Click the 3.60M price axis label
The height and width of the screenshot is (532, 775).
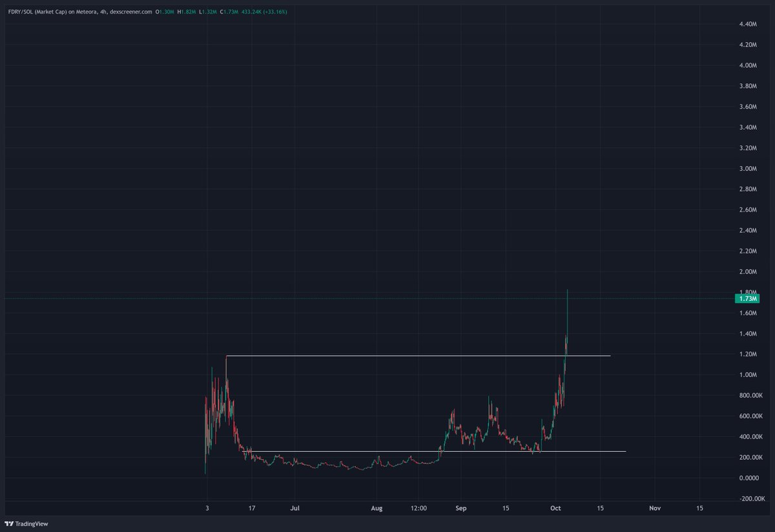747,107
